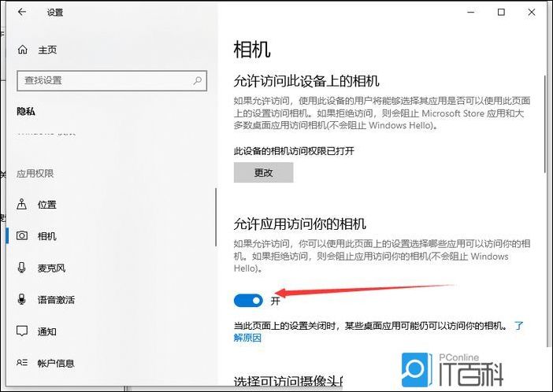Go back with the arrow icon
The height and width of the screenshot is (392, 553).
(22, 12)
